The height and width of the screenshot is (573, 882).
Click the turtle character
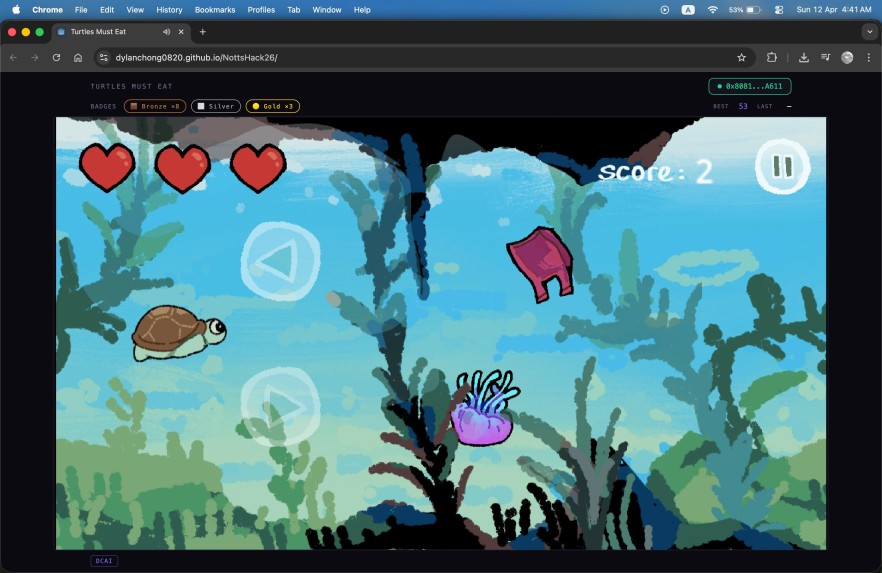[178, 332]
